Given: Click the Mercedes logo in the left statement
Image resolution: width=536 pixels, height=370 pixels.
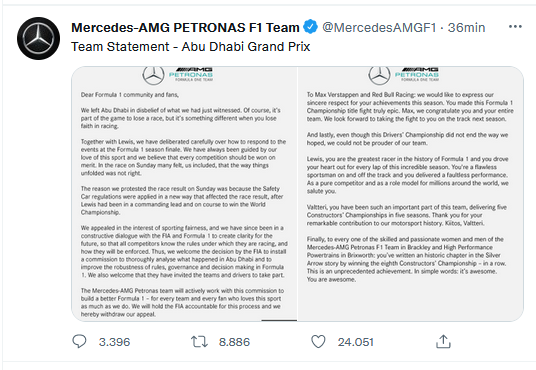Looking at the screenshot, I should click(153, 76).
